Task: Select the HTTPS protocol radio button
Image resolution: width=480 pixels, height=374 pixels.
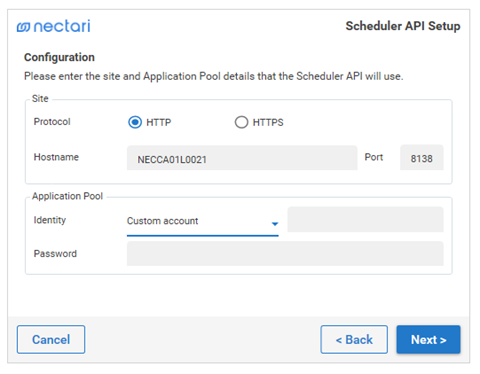Action: (x=241, y=122)
